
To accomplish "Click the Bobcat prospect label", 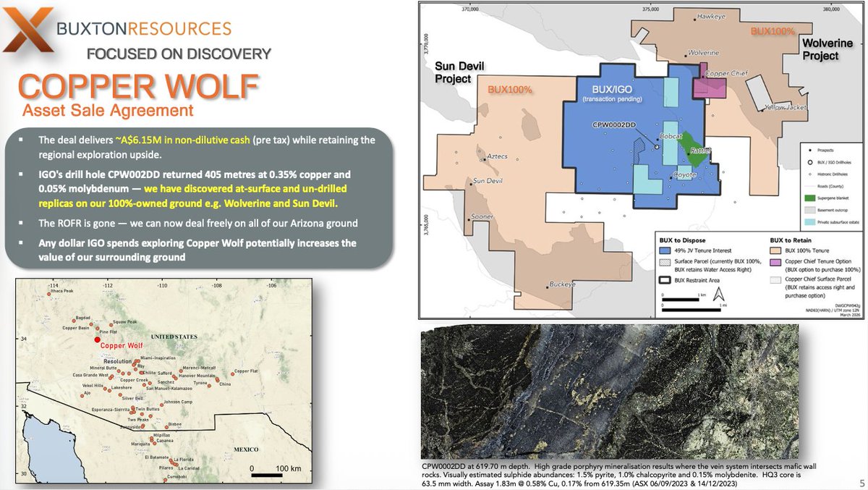I will [x=670, y=136].
